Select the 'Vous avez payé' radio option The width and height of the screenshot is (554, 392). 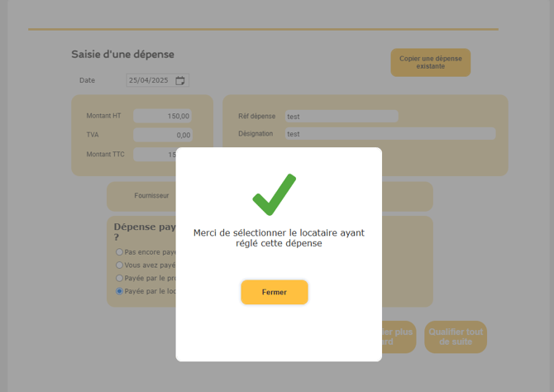(119, 265)
